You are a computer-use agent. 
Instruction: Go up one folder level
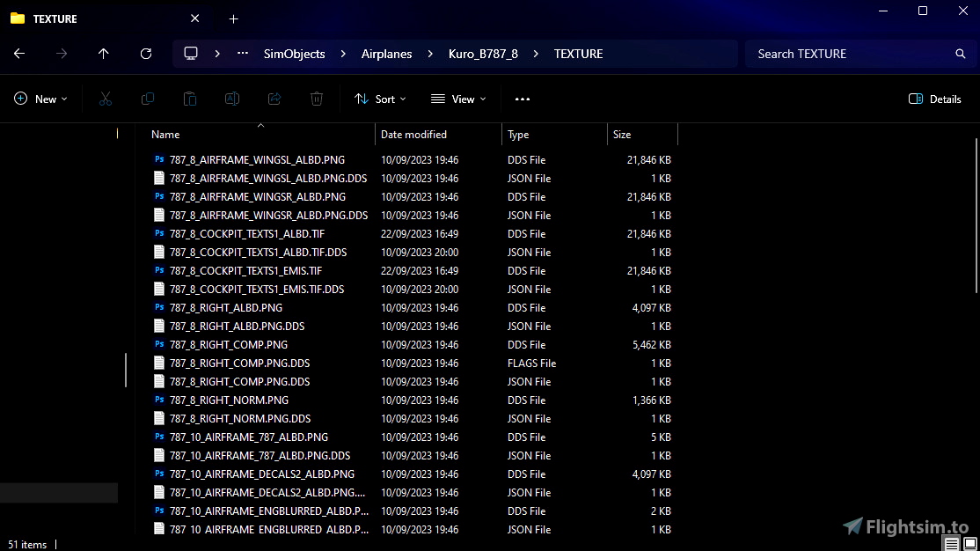[x=104, y=54]
